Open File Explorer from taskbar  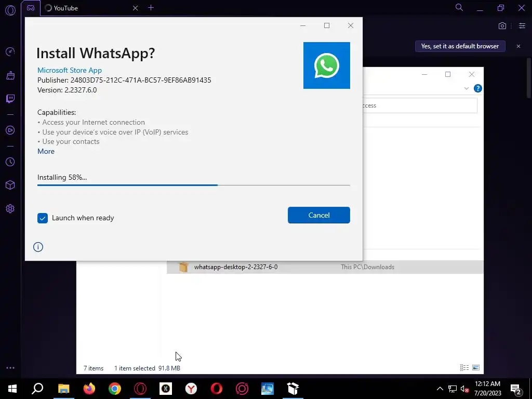[63, 389]
